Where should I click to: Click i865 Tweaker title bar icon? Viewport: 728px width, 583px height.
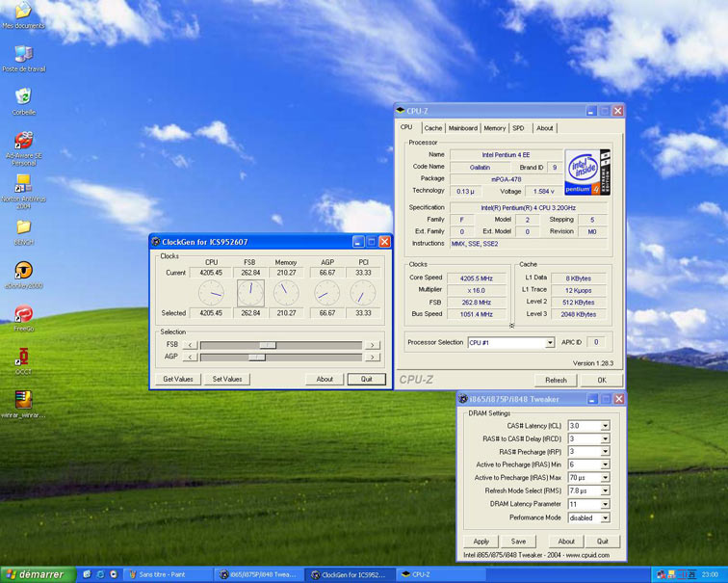click(463, 399)
